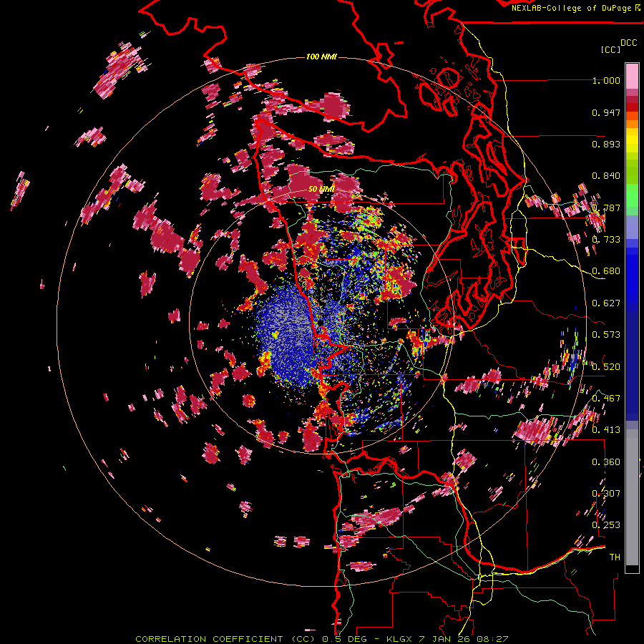Click the DCC [CC] color bar heading

(618, 46)
